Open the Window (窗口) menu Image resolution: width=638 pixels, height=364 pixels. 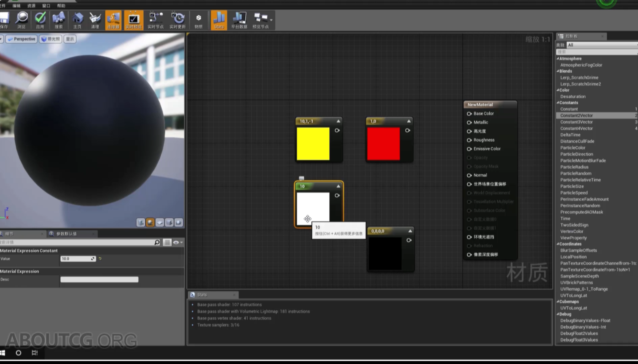tap(46, 6)
